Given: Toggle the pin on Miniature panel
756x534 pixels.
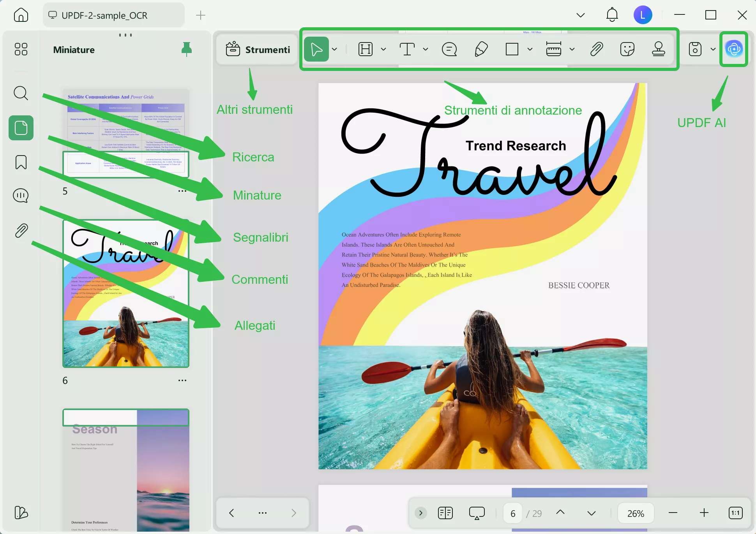Looking at the screenshot, I should coord(187,50).
